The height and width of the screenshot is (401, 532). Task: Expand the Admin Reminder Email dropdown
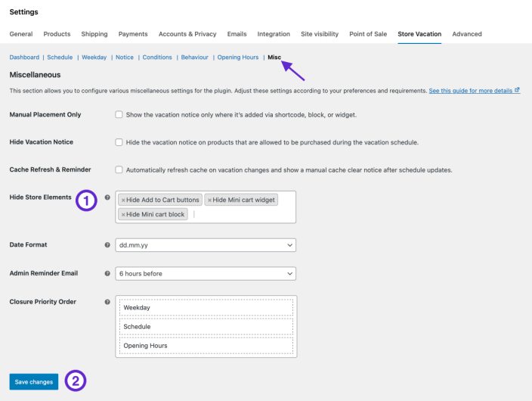click(205, 273)
